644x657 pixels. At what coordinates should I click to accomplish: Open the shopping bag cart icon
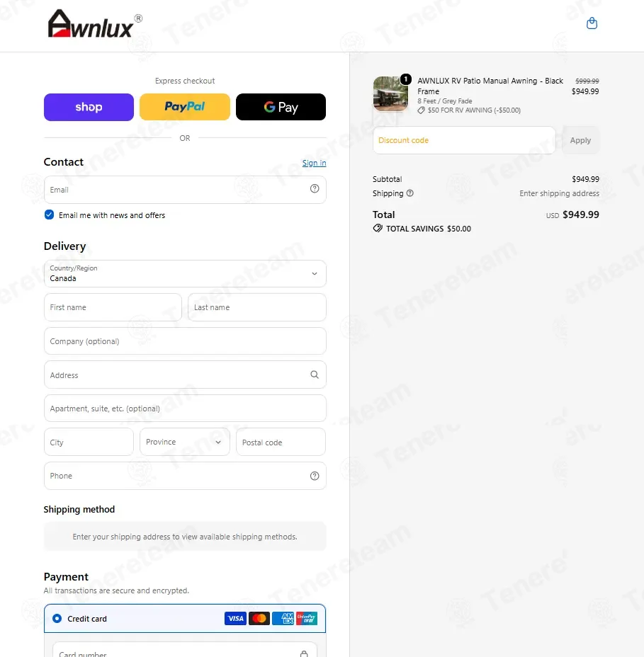(x=592, y=23)
